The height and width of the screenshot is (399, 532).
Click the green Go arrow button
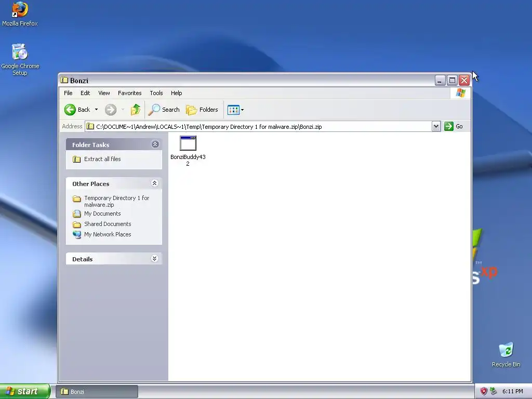tap(448, 127)
